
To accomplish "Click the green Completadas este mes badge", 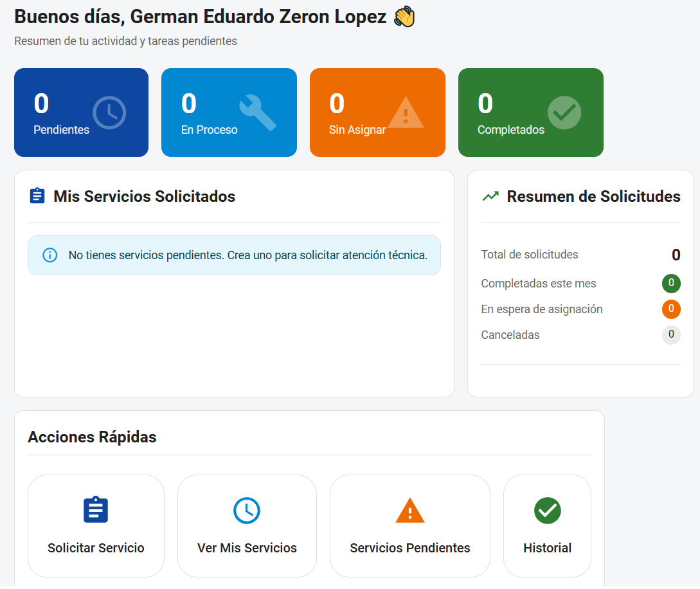I will pyautogui.click(x=671, y=284).
